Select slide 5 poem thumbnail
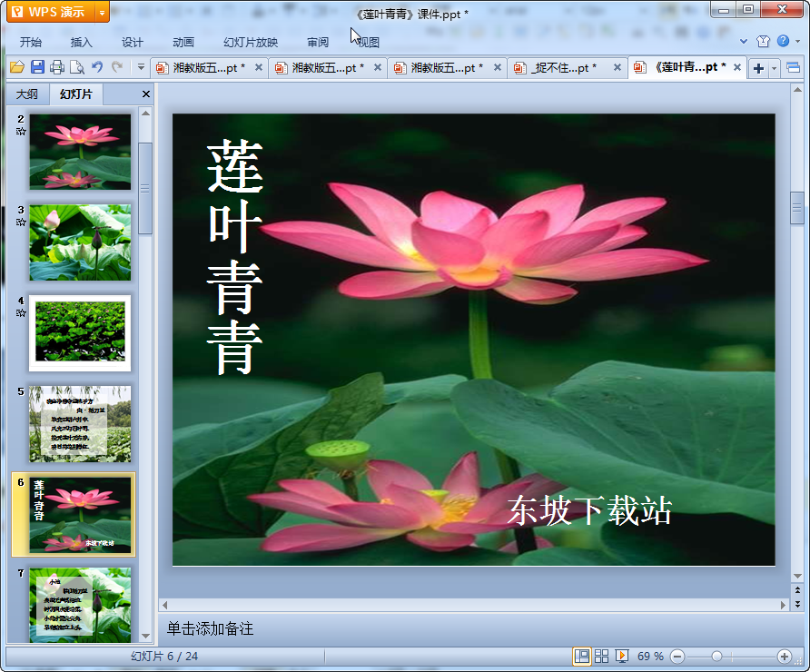Screen dimensions: 810x672 coord(80,424)
